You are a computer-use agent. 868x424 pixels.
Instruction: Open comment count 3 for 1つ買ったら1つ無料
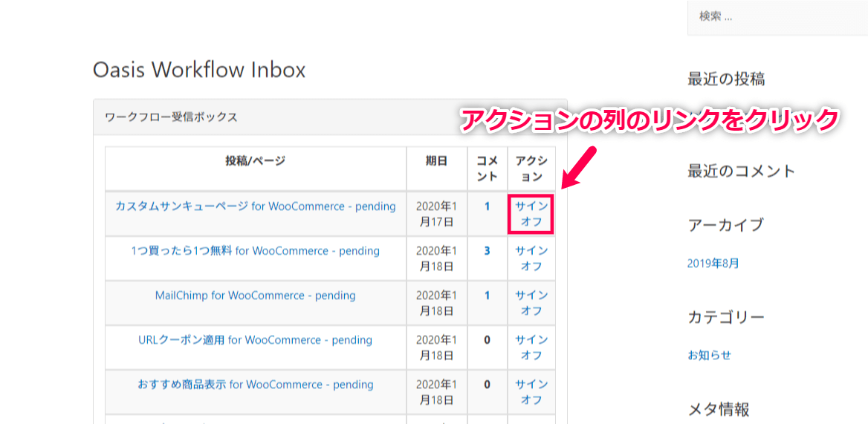(x=488, y=251)
